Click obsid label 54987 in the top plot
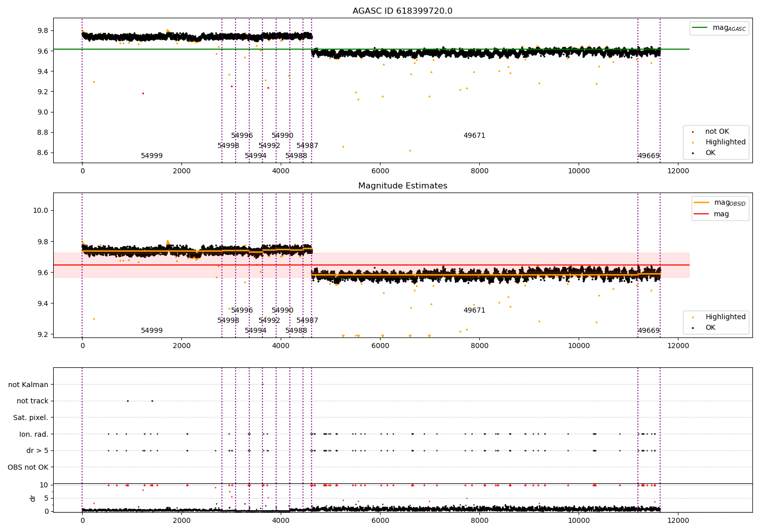Screen dimensions: 760x532 pos(308,146)
